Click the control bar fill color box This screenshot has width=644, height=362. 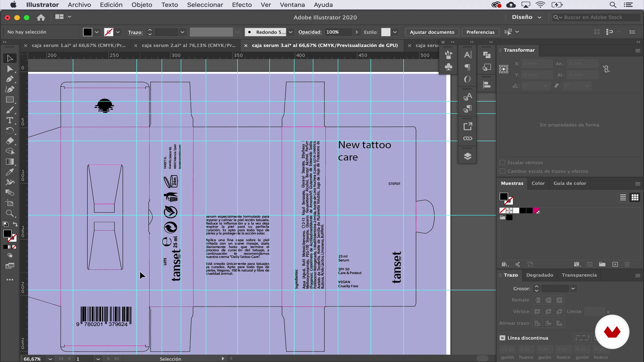(x=88, y=32)
